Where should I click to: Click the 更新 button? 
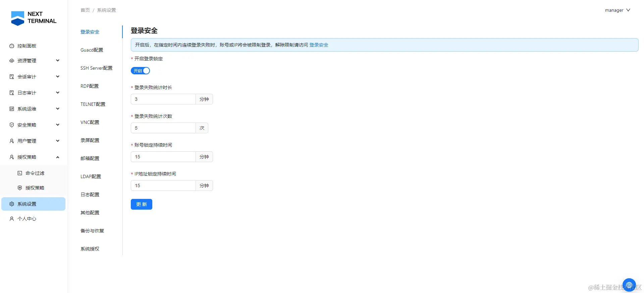(142, 204)
